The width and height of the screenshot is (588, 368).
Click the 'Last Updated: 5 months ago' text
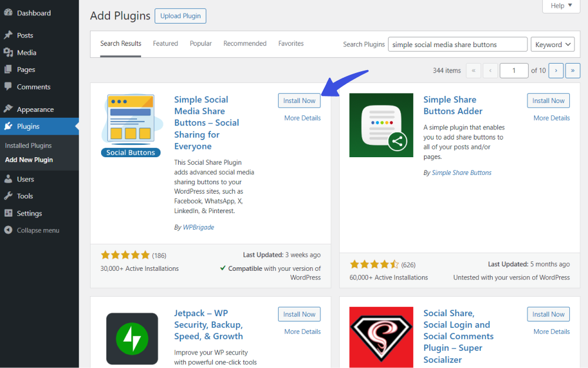click(529, 264)
